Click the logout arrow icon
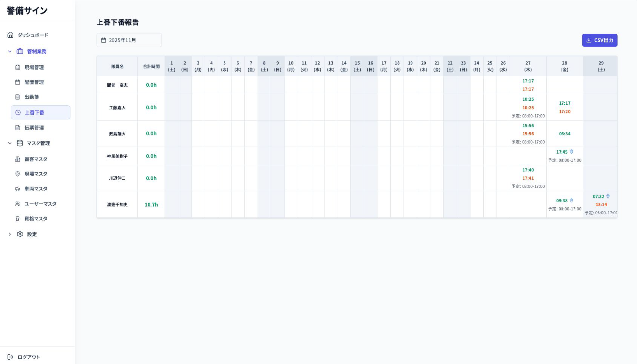This screenshot has height=364, width=637. [x=11, y=357]
